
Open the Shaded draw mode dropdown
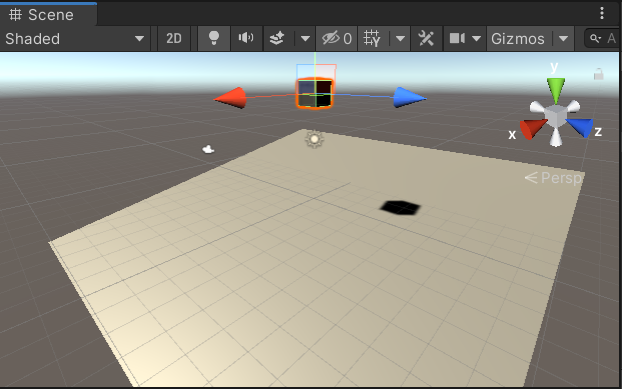(x=75, y=39)
